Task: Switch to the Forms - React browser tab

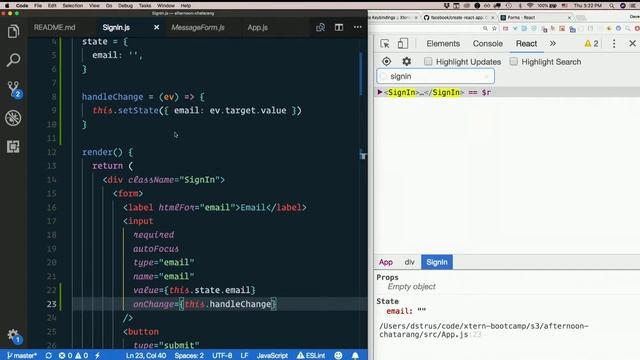Action: 536,18
